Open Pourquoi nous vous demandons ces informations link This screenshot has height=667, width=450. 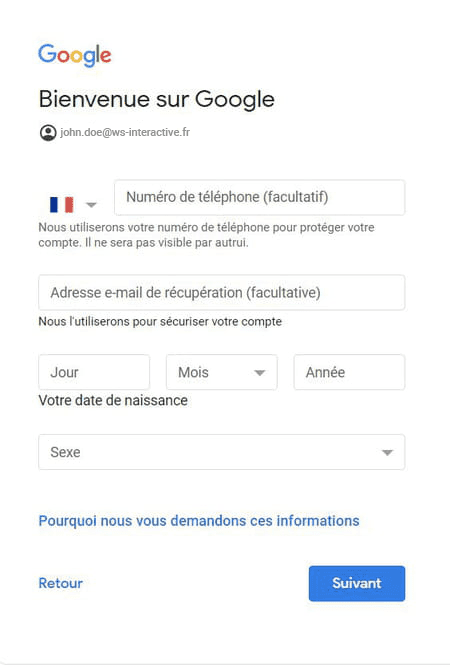(x=199, y=521)
